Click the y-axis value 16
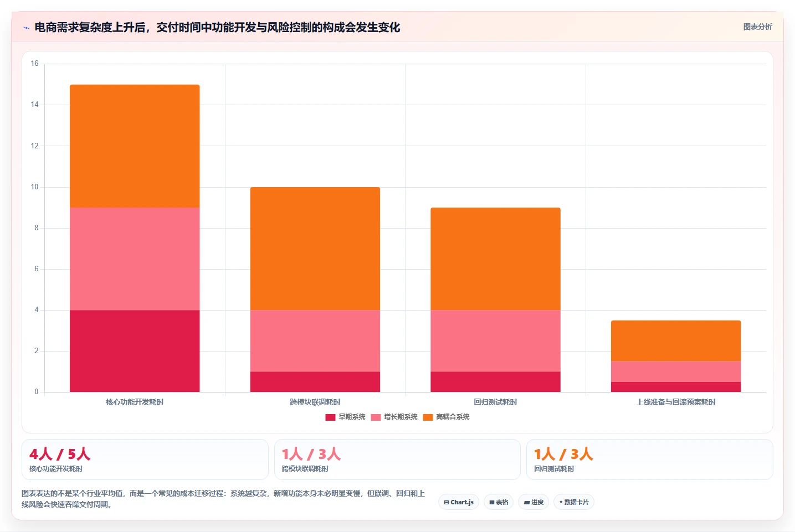The width and height of the screenshot is (795, 532). click(x=35, y=64)
